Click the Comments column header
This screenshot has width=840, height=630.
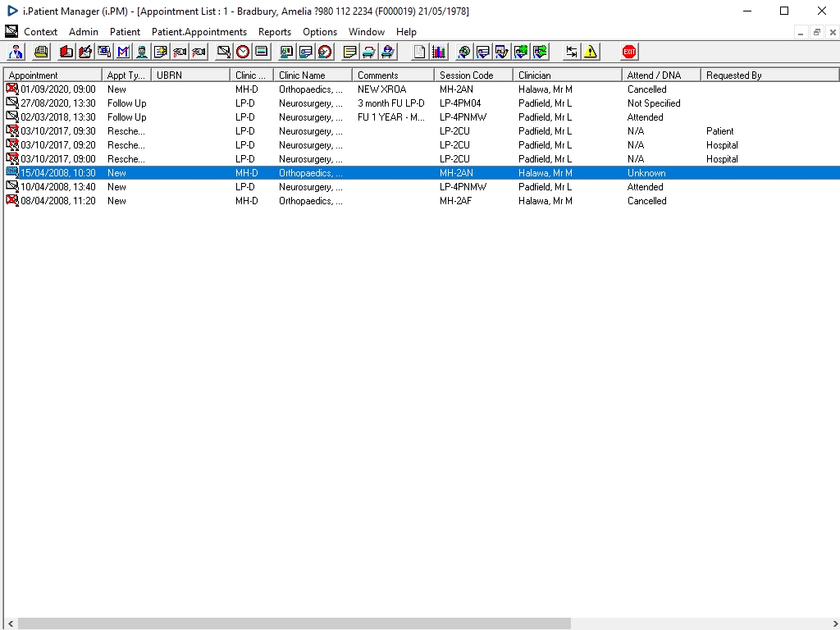393,75
